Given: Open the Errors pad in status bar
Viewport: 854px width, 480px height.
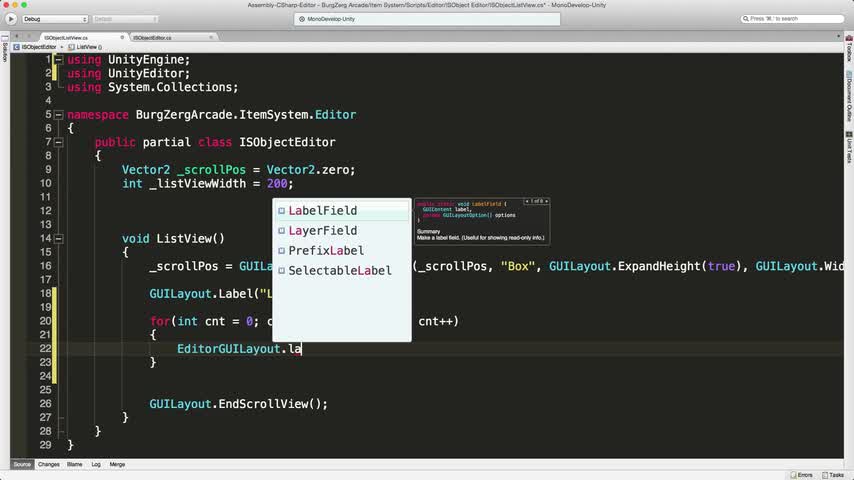Looking at the screenshot, I should 802,475.
